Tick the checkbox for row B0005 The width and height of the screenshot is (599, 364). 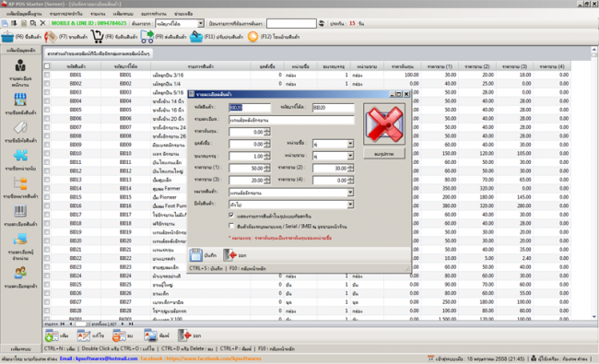click(47, 110)
